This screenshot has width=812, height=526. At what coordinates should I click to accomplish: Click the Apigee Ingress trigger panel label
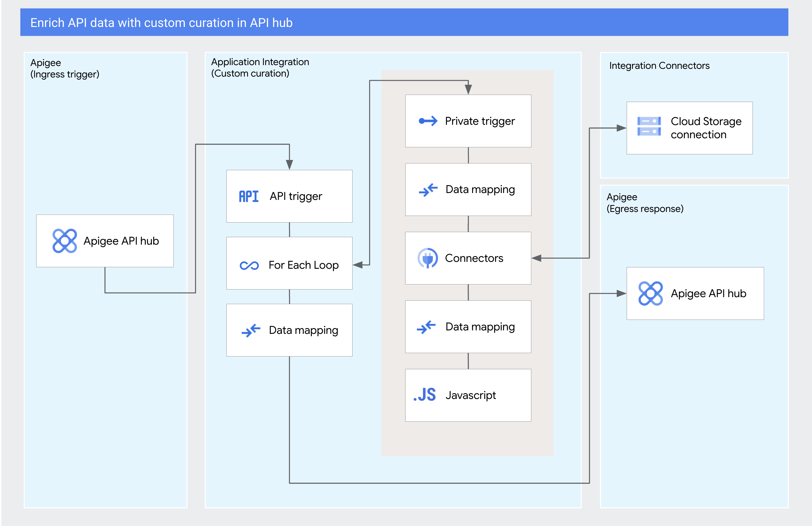[x=65, y=68]
